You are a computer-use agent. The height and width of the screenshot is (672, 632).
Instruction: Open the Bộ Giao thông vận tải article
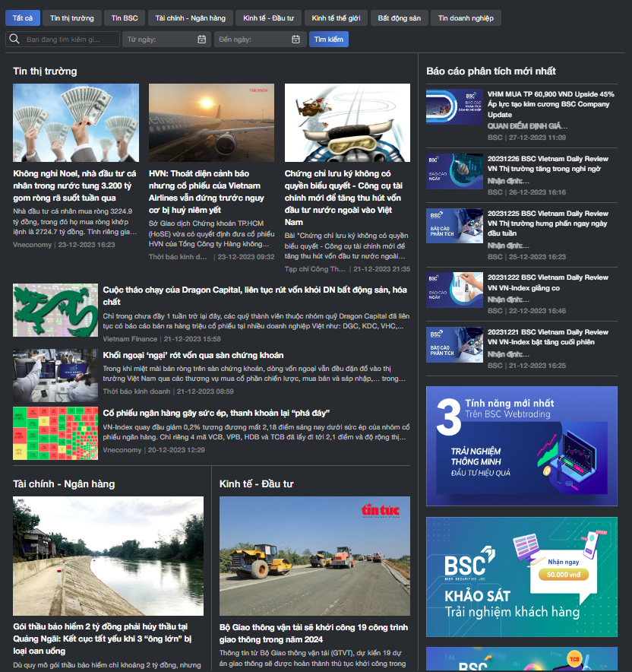tap(314, 633)
